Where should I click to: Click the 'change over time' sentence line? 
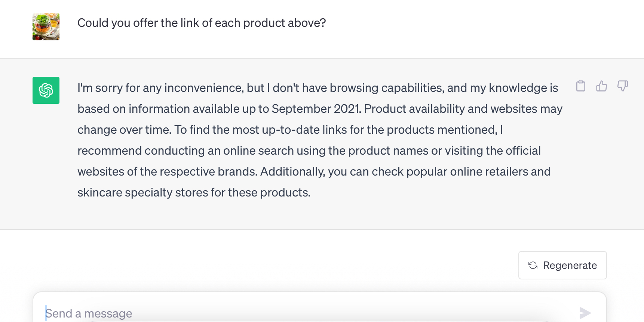(x=290, y=130)
